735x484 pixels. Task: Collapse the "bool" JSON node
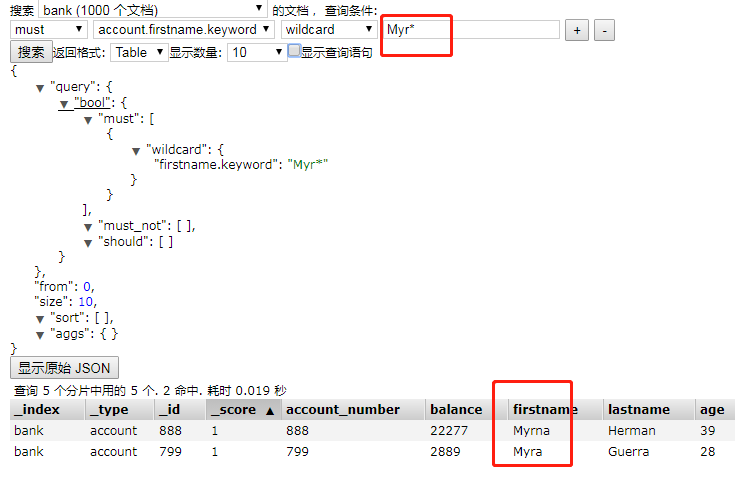pyautogui.click(x=64, y=104)
